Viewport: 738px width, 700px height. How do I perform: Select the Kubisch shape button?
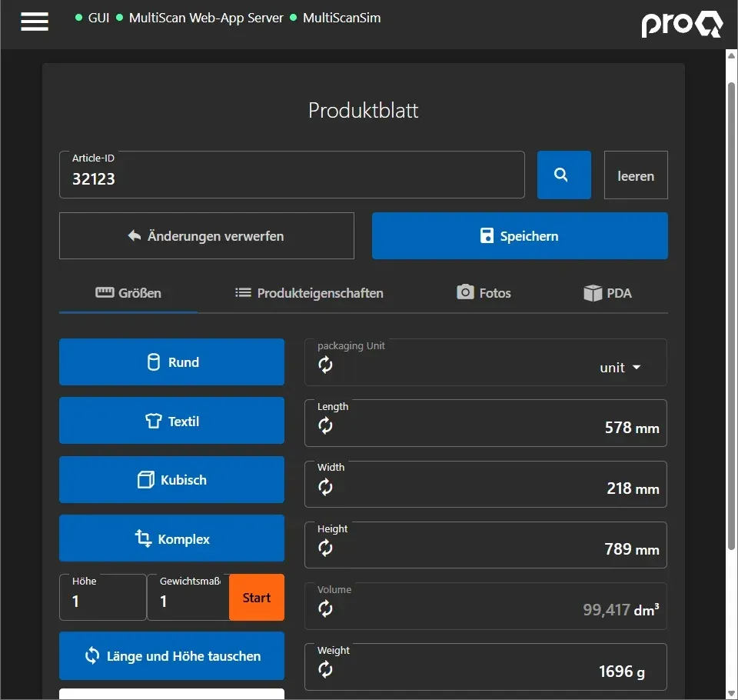[x=171, y=479]
